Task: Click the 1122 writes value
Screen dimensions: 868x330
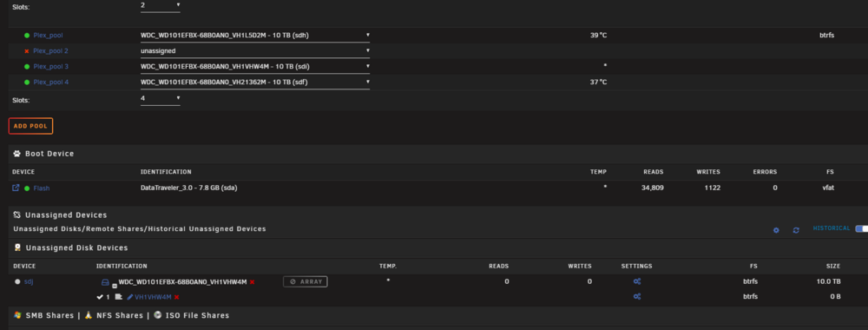Action: tap(713, 188)
